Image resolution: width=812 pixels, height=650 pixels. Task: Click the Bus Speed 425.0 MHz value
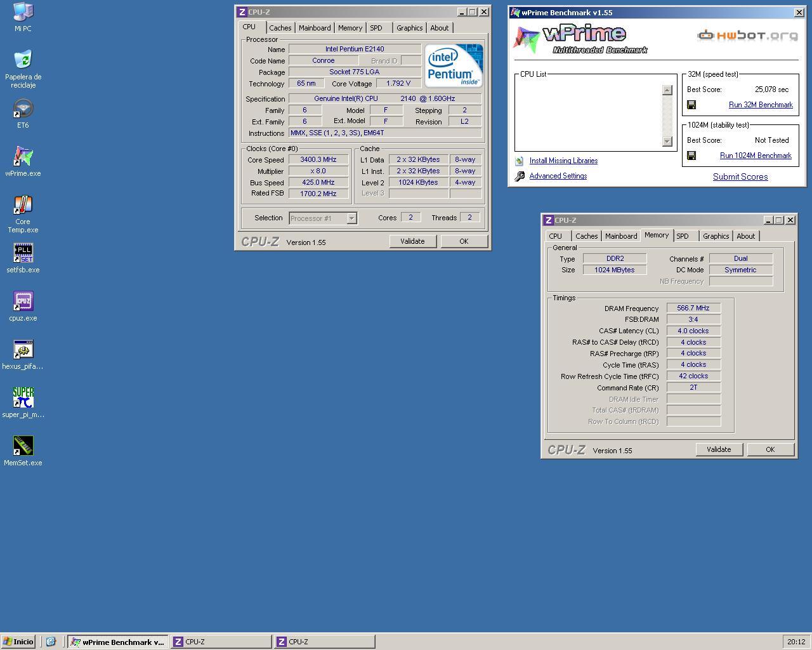coord(318,183)
